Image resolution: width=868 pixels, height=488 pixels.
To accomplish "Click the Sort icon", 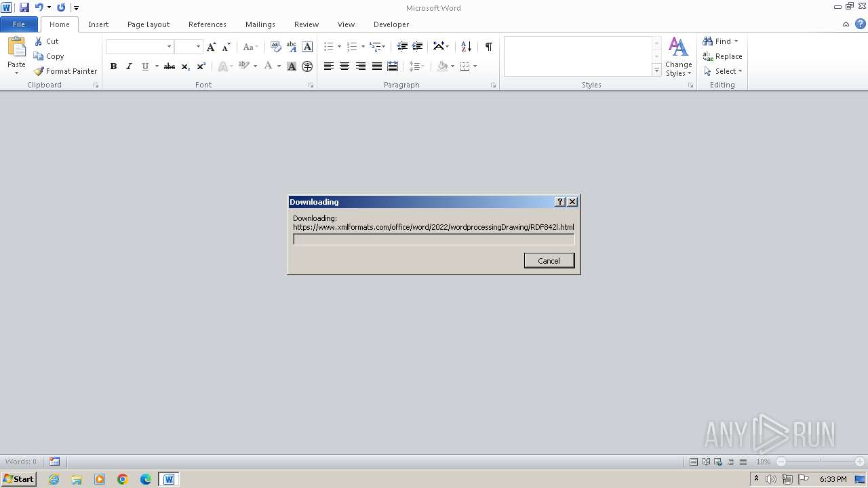I will point(466,47).
